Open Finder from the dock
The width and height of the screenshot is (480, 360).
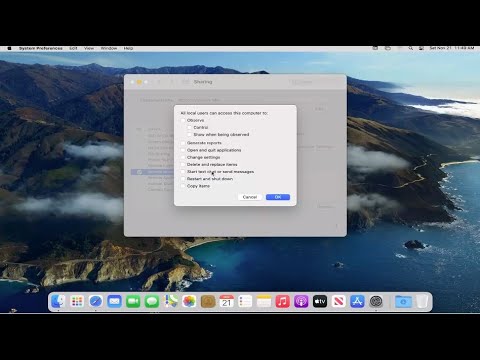click(x=58, y=302)
